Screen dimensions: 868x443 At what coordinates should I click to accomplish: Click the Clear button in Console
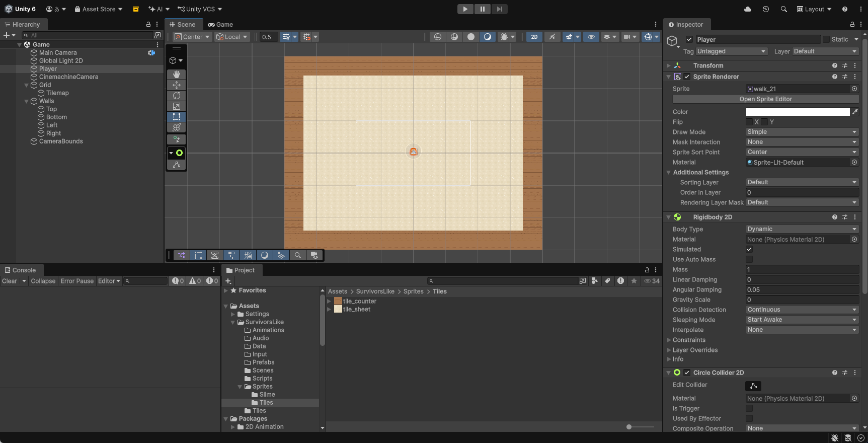tap(10, 281)
